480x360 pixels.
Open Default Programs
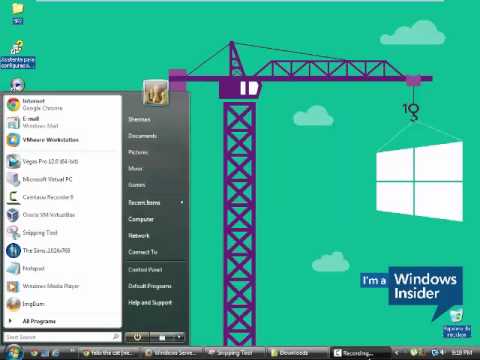point(150,286)
